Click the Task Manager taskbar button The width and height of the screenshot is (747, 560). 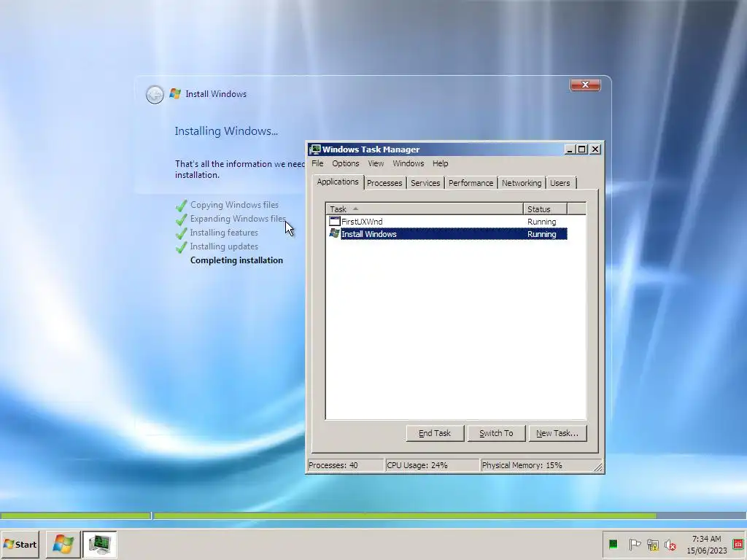[99, 544]
